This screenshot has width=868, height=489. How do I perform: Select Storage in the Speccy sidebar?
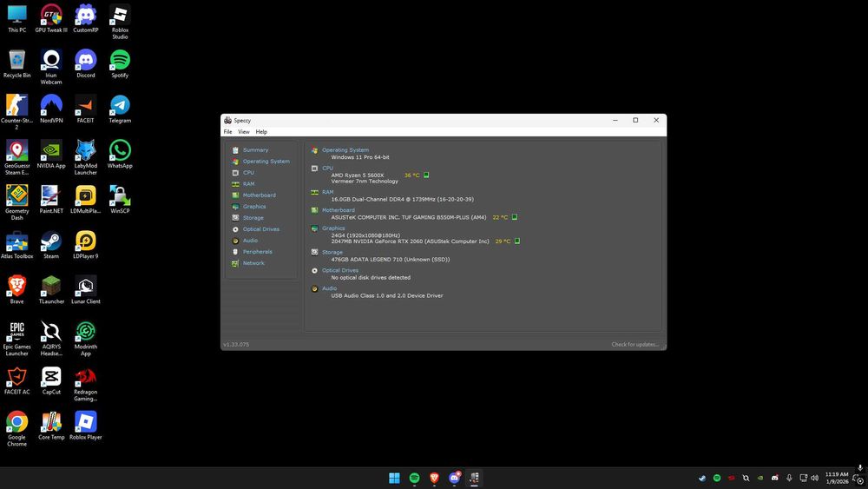253,218
